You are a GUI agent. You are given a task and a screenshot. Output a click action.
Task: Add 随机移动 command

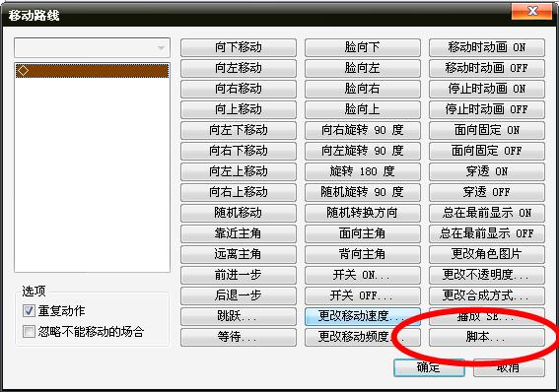pyautogui.click(x=239, y=213)
